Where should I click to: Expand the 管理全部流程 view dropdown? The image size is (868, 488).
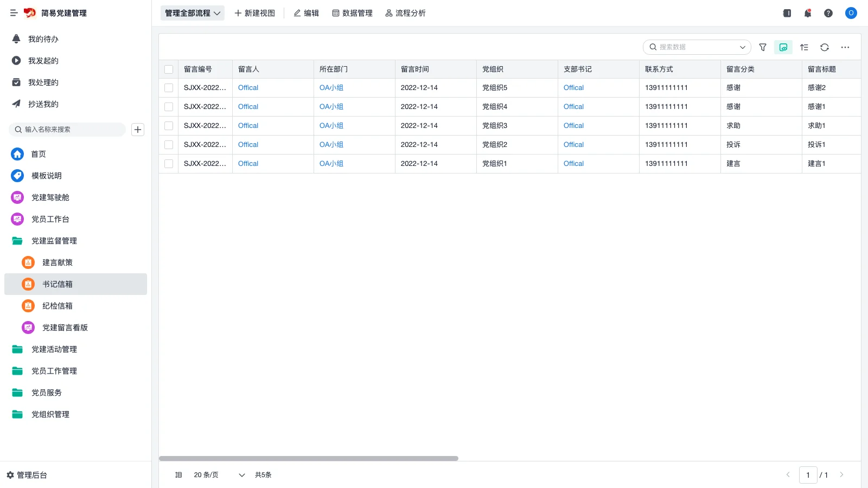click(x=192, y=13)
